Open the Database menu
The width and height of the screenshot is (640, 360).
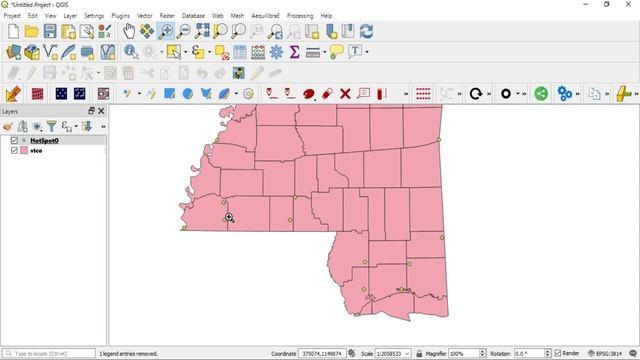coord(193,16)
